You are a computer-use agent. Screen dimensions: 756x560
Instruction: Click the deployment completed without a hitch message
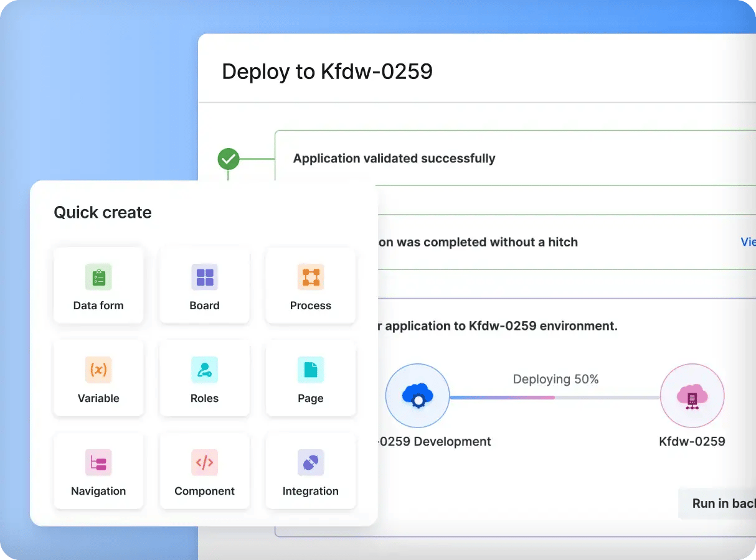pos(478,242)
